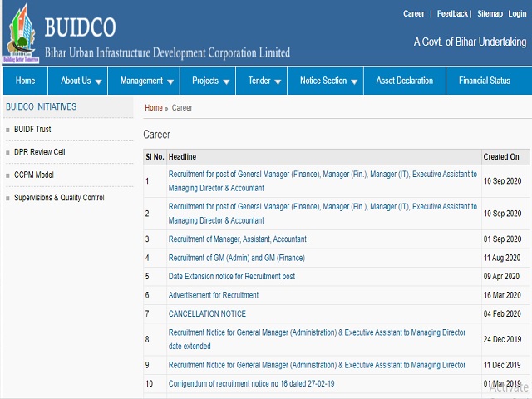The image size is (532, 399).
Task: Select the date 16 Mar 2020
Action: click(x=502, y=295)
